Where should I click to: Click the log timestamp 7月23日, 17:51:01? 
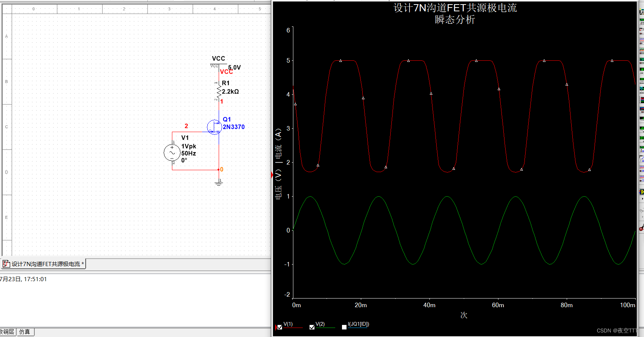tap(23, 279)
